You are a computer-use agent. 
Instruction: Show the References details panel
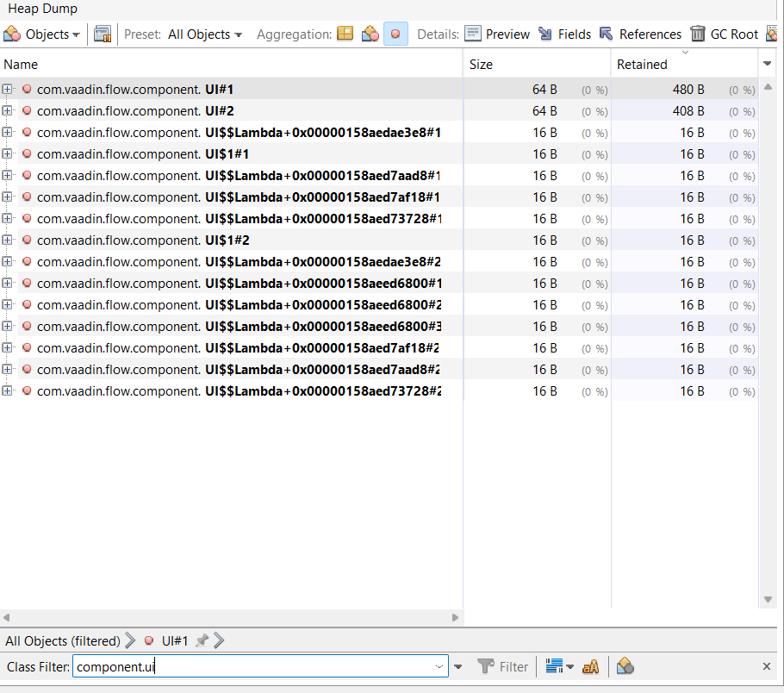pyautogui.click(x=640, y=34)
